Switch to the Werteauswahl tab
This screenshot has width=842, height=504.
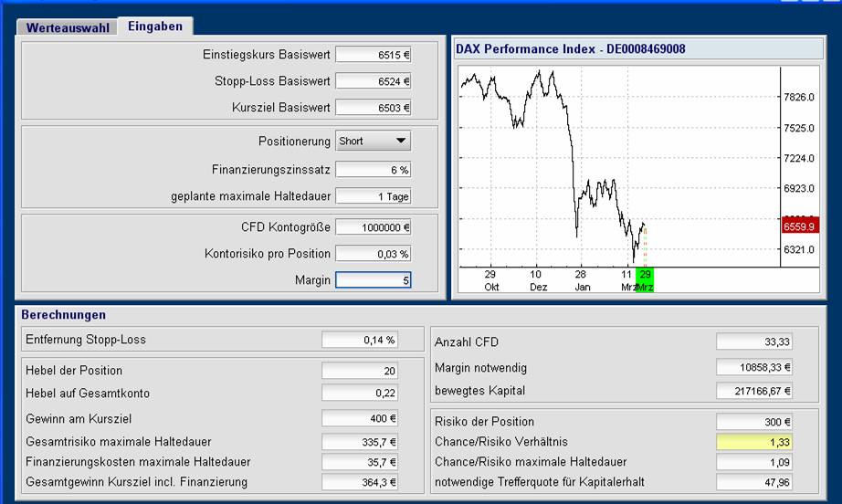[x=68, y=27]
